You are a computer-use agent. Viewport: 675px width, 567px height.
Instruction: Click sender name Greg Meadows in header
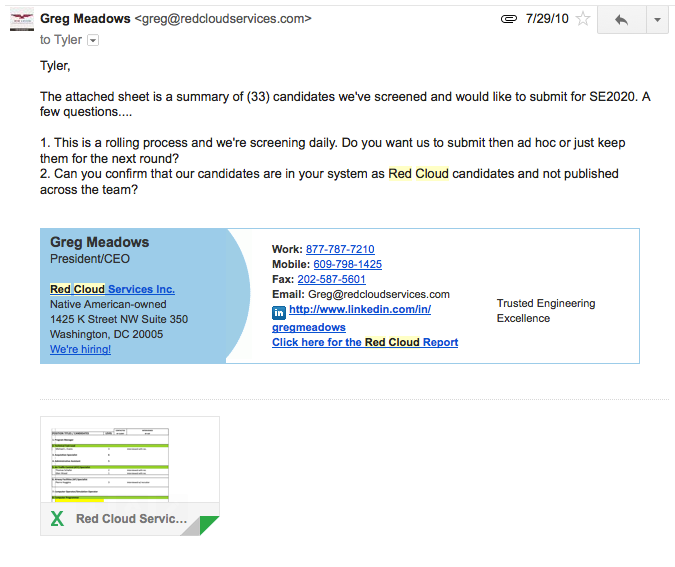[85, 19]
